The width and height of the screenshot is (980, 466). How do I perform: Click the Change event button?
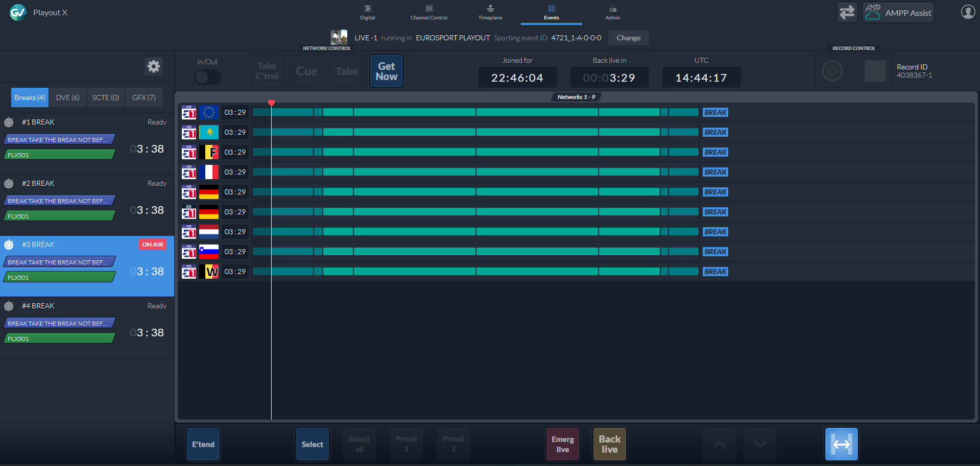point(629,38)
